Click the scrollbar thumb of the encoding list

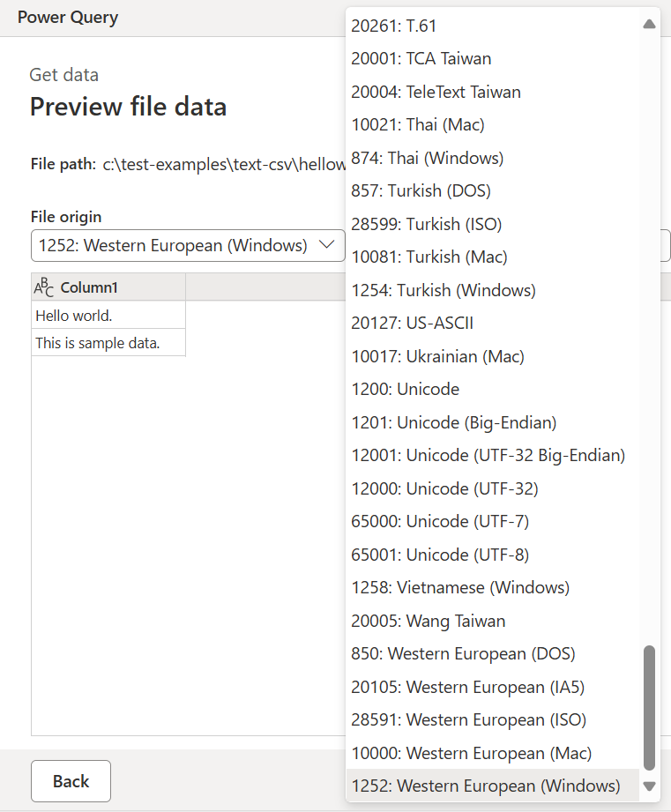pos(650,705)
